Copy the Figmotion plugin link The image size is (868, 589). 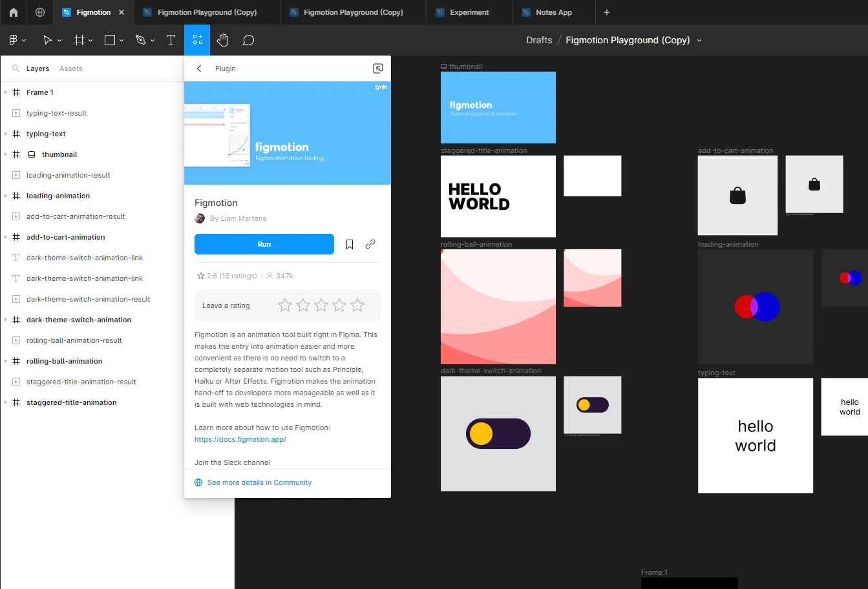point(370,244)
